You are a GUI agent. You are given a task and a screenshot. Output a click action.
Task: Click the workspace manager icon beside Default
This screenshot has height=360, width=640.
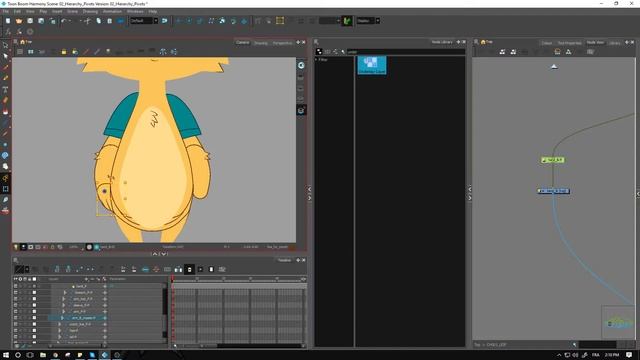pos(164,21)
